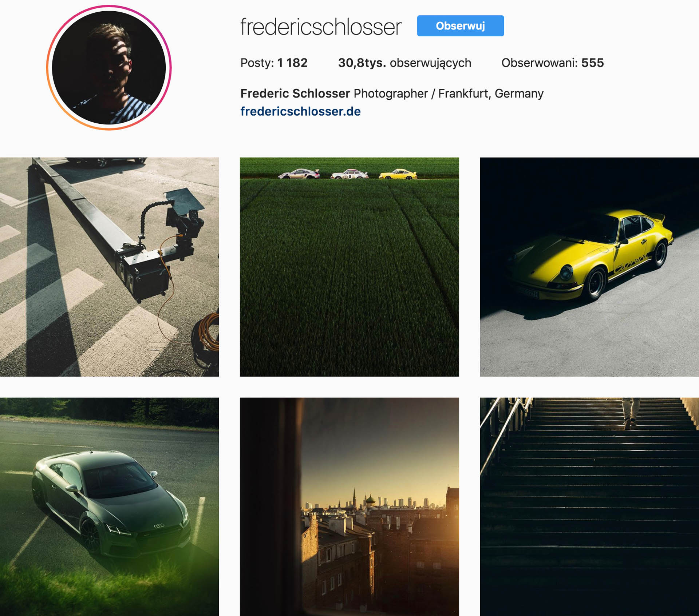Screen dimensions: 699x616
Task: Click the person's legs on the staircase
Action: [631, 412]
